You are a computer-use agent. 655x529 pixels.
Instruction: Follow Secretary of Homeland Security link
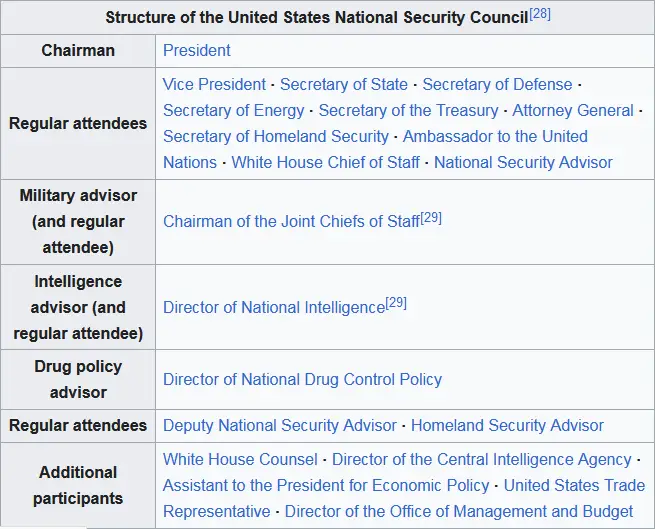click(276, 137)
